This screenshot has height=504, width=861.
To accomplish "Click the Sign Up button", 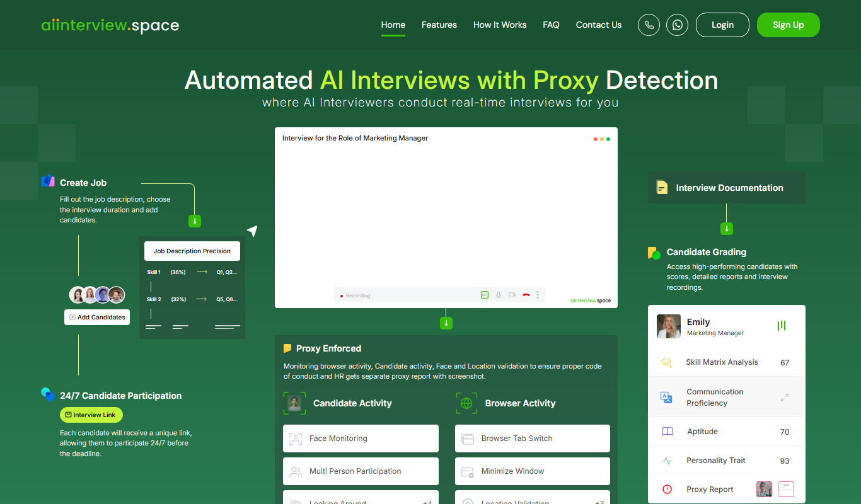I will [789, 25].
